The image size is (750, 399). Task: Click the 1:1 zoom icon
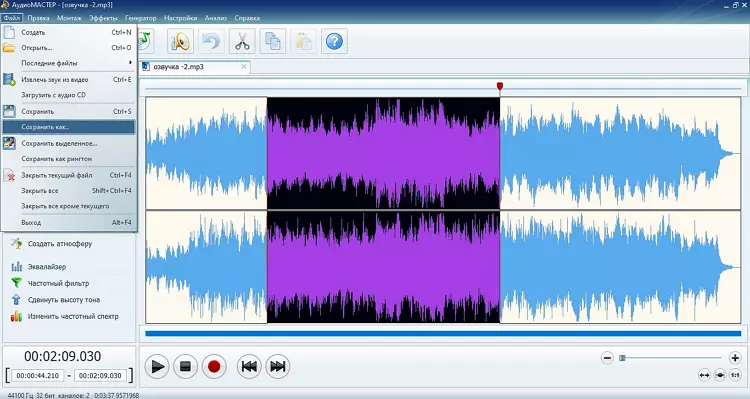coord(735,375)
